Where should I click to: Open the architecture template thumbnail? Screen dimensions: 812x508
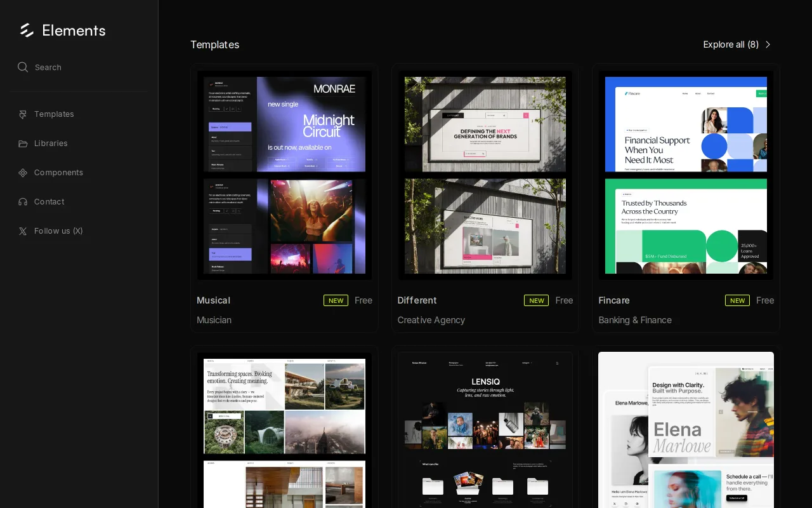tap(284, 430)
